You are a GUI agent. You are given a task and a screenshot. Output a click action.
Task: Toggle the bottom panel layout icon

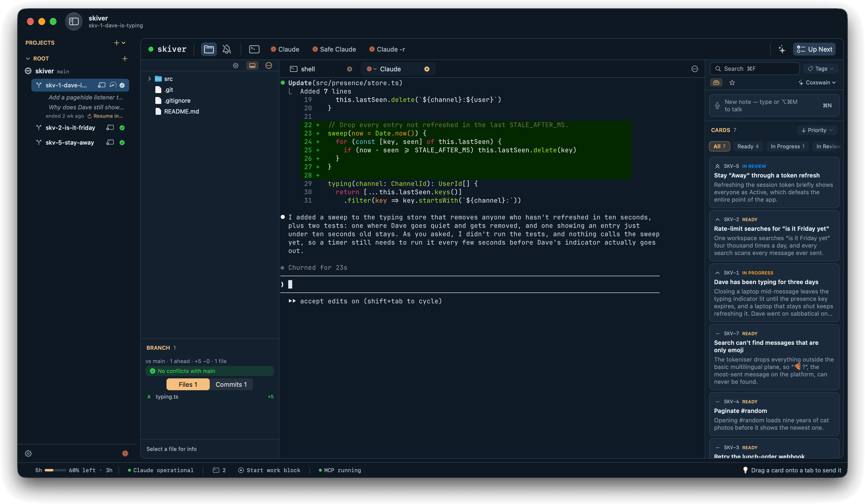(x=252, y=66)
